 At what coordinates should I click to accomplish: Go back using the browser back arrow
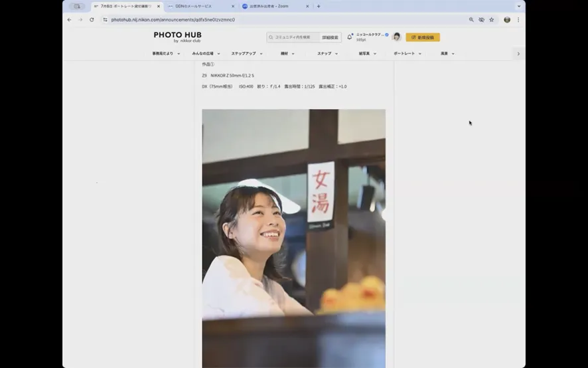pos(69,20)
